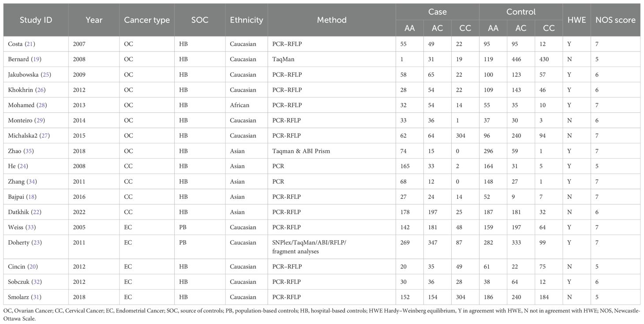Follow the Michalska2 reference link 27
This screenshot has height=324, width=644.
point(45,136)
